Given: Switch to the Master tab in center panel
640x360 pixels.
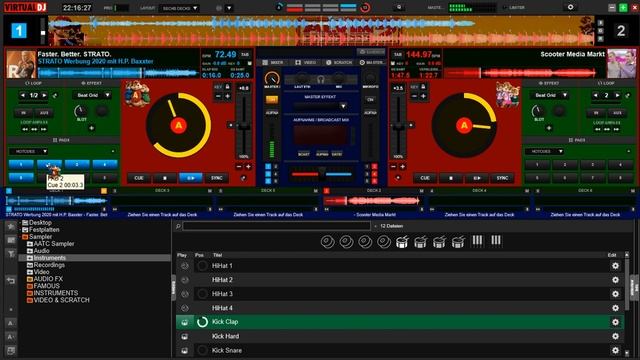Looking at the screenshot, I should pos(371,62).
